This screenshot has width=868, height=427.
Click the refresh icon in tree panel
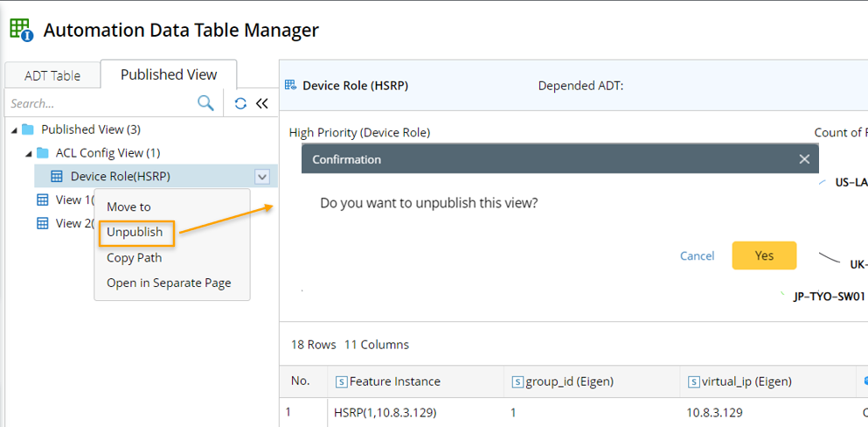(240, 103)
